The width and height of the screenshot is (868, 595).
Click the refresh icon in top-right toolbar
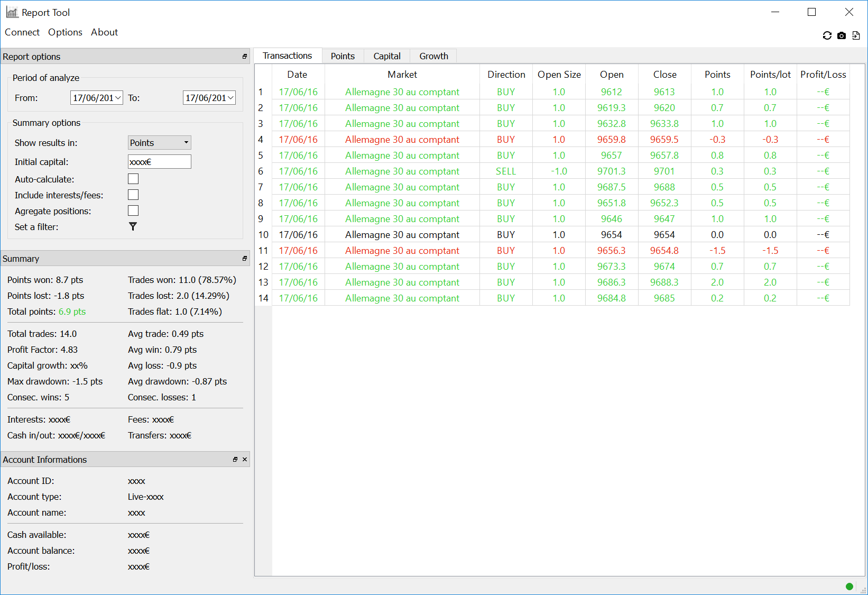coord(827,35)
